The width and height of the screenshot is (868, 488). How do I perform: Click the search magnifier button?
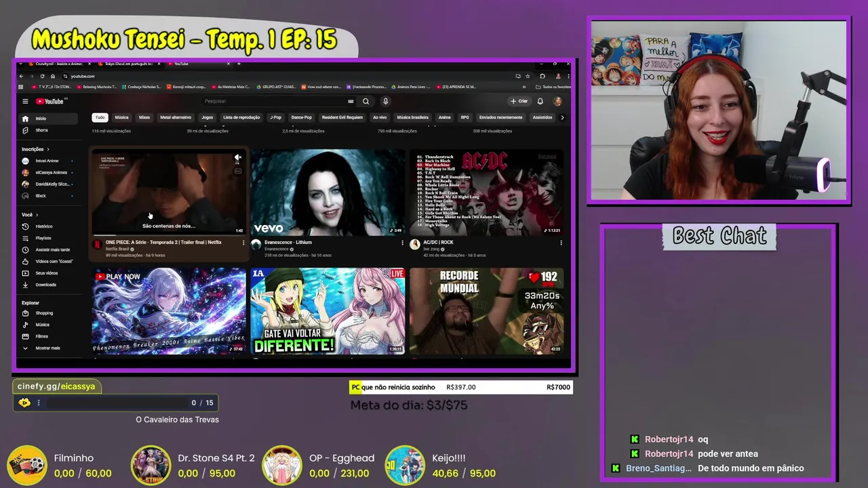[x=366, y=102]
